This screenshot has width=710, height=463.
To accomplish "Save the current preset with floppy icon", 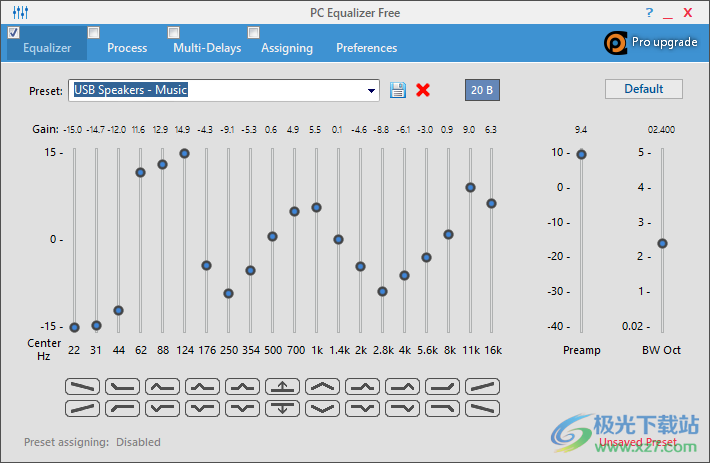I will coord(398,90).
